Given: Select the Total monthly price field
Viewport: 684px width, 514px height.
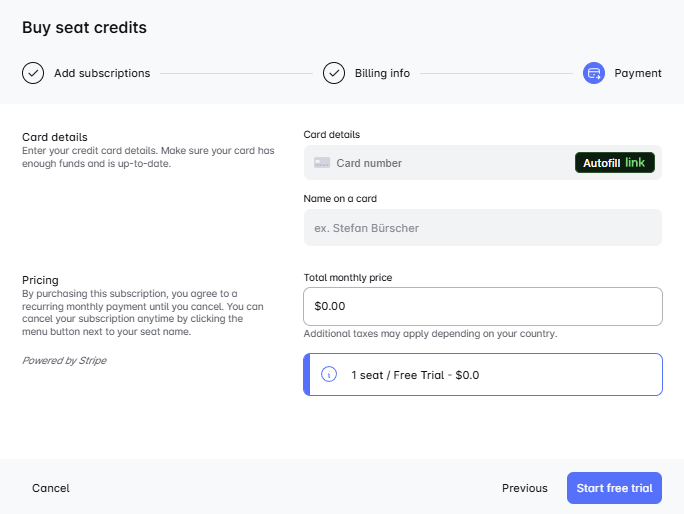Looking at the screenshot, I should click(x=482, y=306).
